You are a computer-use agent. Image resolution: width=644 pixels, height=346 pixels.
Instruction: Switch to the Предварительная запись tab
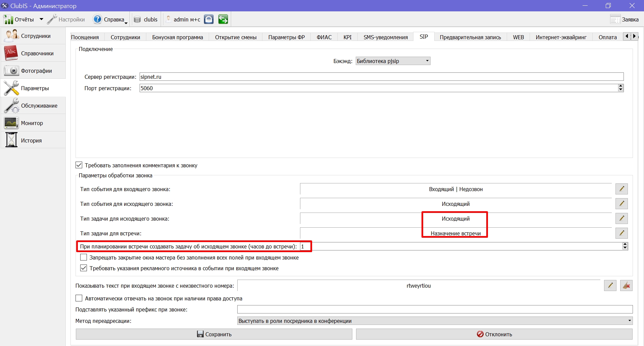coord(470,37)
